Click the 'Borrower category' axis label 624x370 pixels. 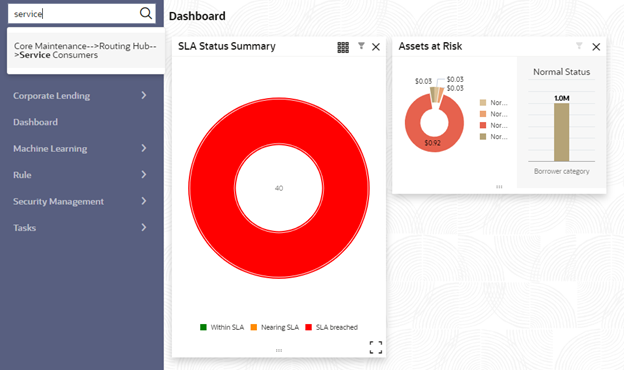coord(562,171)
